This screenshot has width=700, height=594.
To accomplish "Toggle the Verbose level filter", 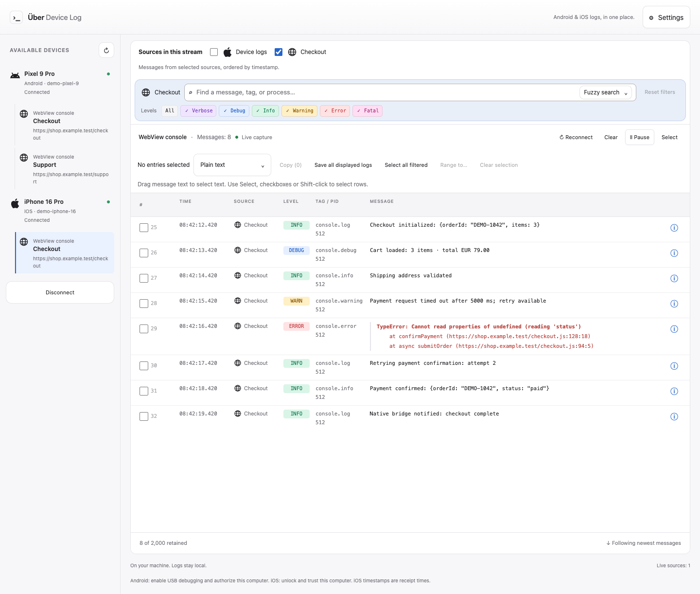I will click(198, 111).
